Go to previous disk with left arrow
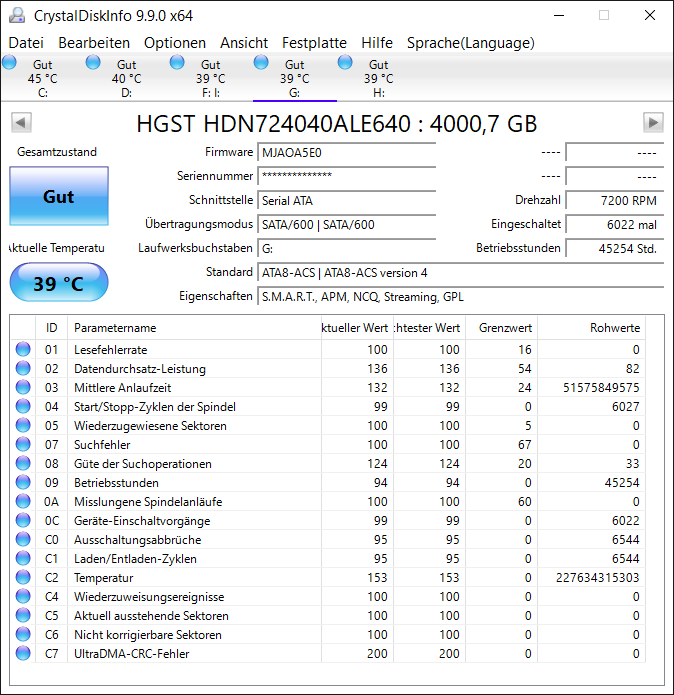The height and width of the screenshot is (695, 674). pyautogui.click(x=21, y=122)
